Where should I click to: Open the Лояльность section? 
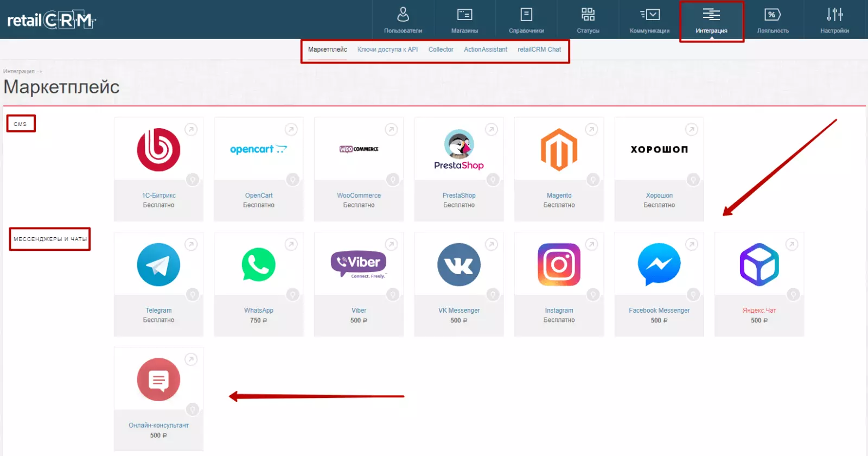[x=773, y=20]
